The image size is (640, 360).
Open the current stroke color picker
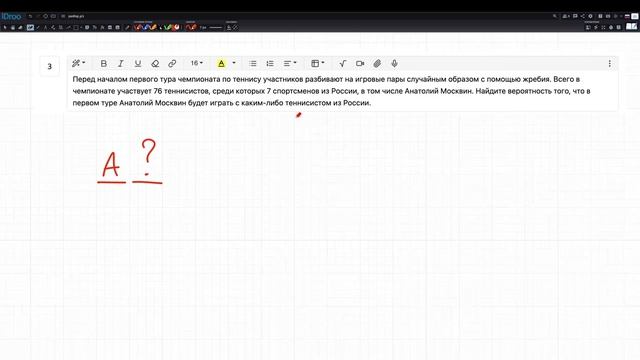point(191,27)
